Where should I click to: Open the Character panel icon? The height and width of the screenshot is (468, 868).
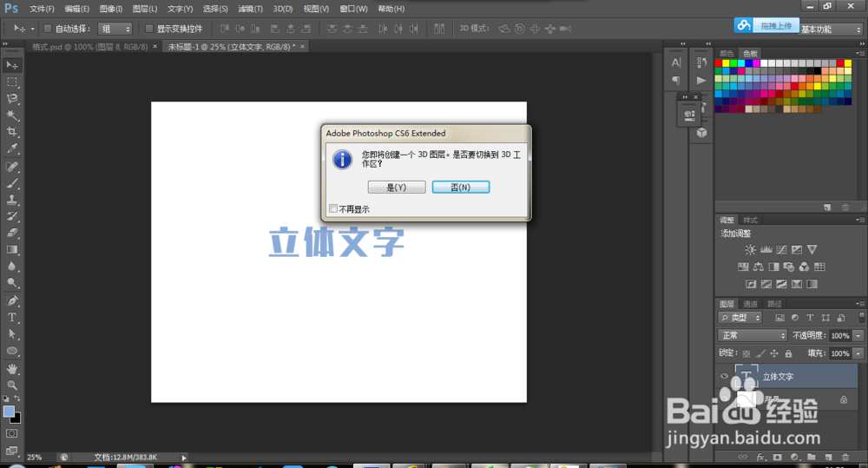tap(676, 63)
